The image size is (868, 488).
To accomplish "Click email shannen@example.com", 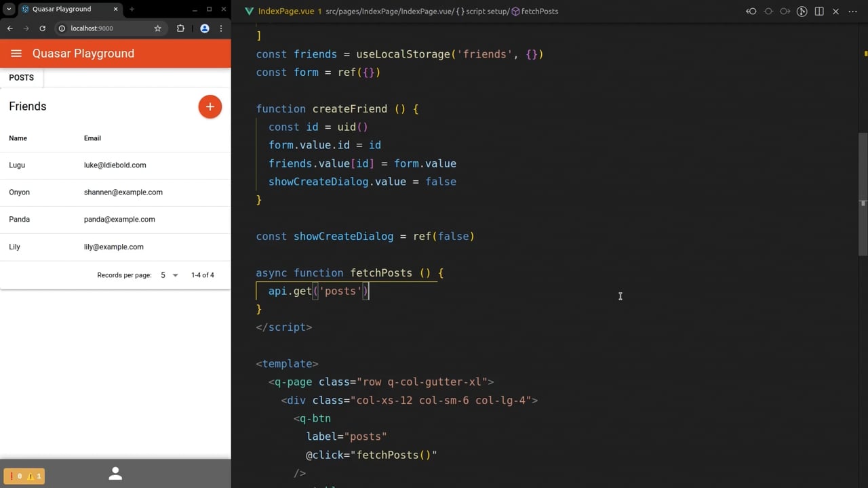I will [123, 192].
